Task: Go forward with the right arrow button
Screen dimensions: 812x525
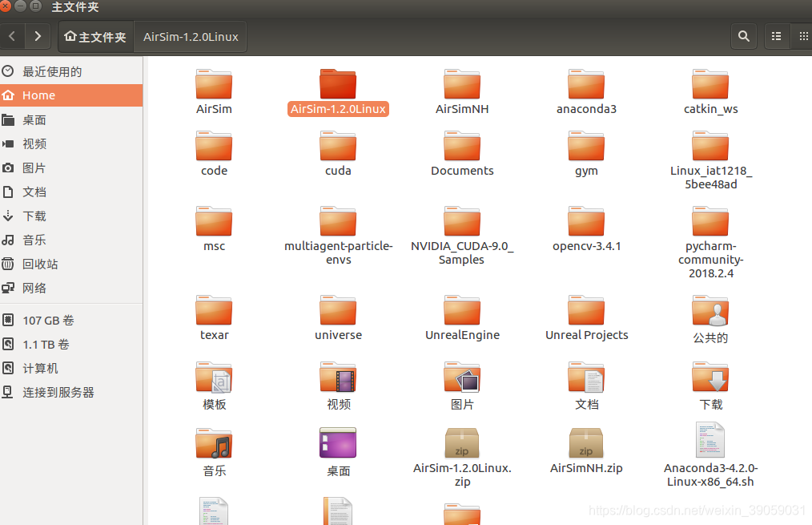Action: click(x=38, y=36)
